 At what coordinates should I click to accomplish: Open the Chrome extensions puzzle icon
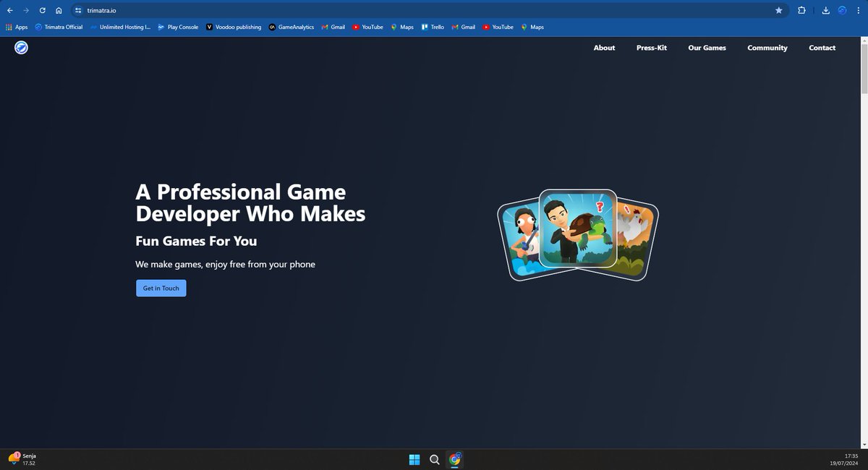tap(801, 10)
